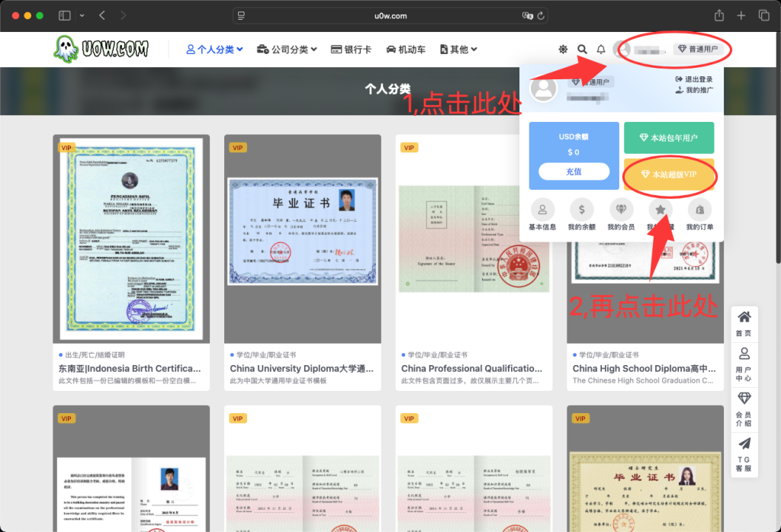
Task: Open 我的推广 link
Action: pos(694,90)
